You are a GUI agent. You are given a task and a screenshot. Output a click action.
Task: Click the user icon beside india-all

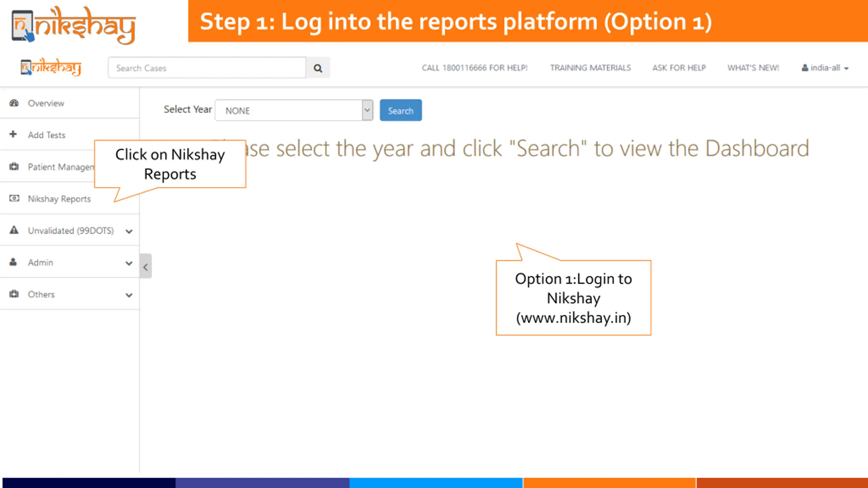click(x=805, y=68)
